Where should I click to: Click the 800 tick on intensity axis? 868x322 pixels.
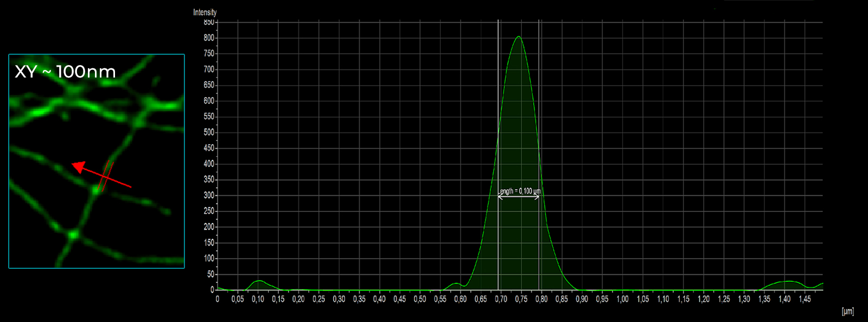(209, 38)
